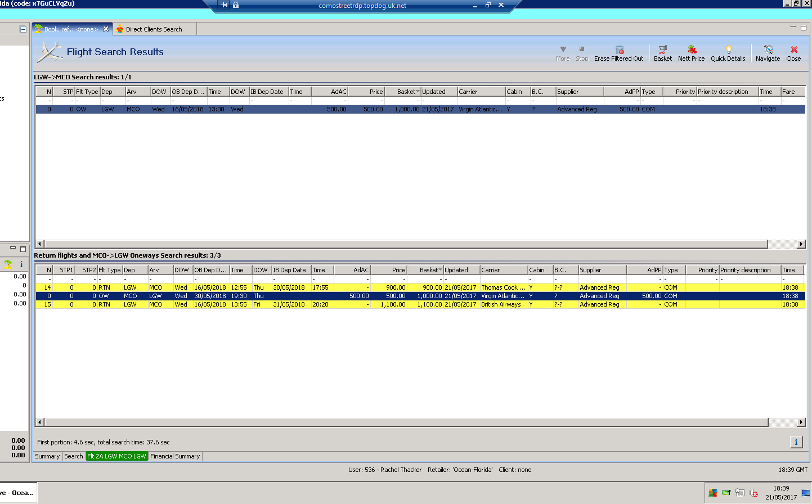Switch to the Book. ref. <none> tab
The image size is (812, 504).
pyautogui.click(x=71, y=29)
